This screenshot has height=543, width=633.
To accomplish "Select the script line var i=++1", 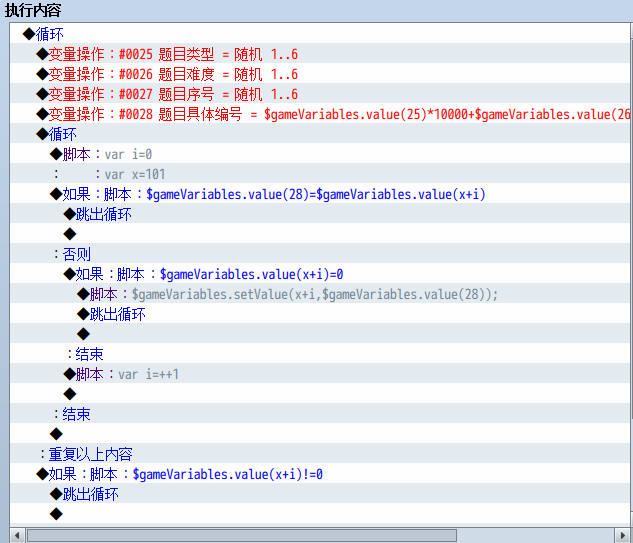I will pyautogui.click(x=319, y=374).
